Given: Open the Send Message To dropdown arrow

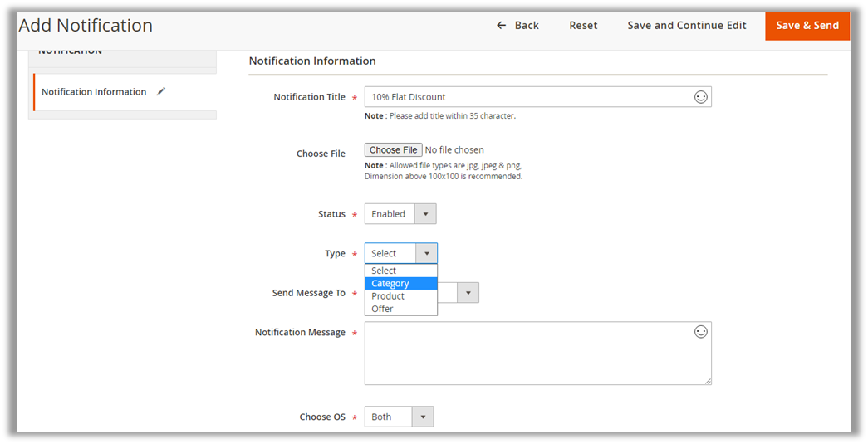Looking at the screenshot, I should pyautogui.click(x=468, y=293).
